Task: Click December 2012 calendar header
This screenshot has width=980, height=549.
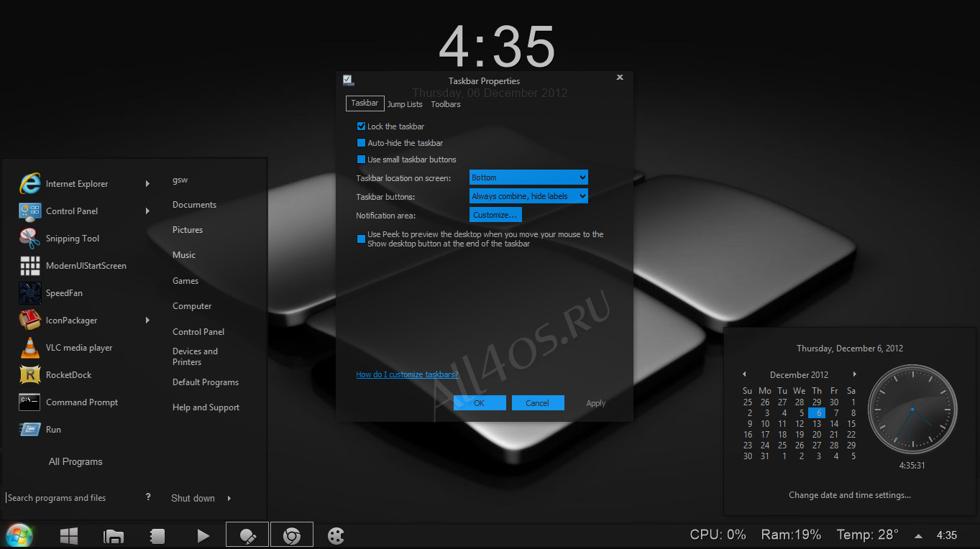Action: (799, 374)
